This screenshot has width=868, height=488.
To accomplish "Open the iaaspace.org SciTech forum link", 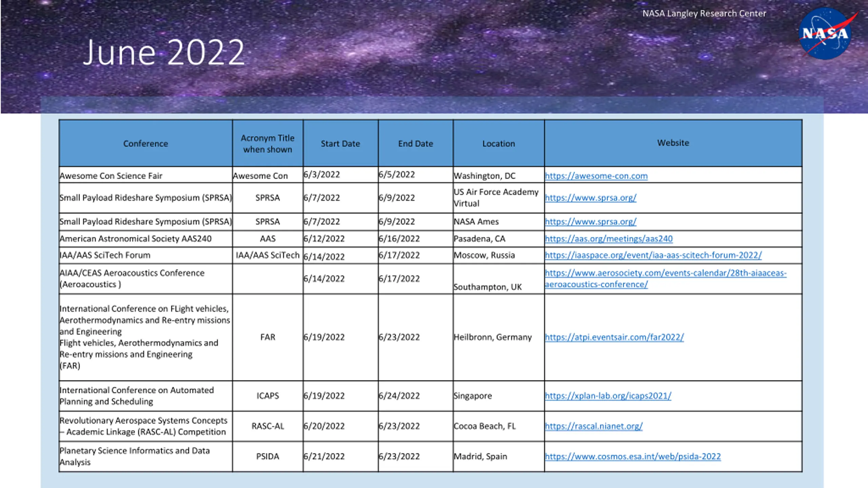I will click(x=653, y=255).
